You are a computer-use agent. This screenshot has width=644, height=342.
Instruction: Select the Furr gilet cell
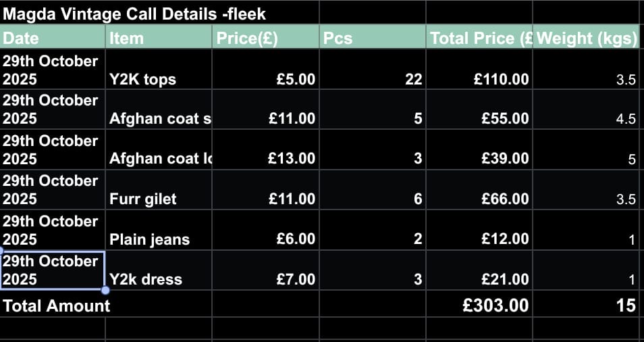159,191
